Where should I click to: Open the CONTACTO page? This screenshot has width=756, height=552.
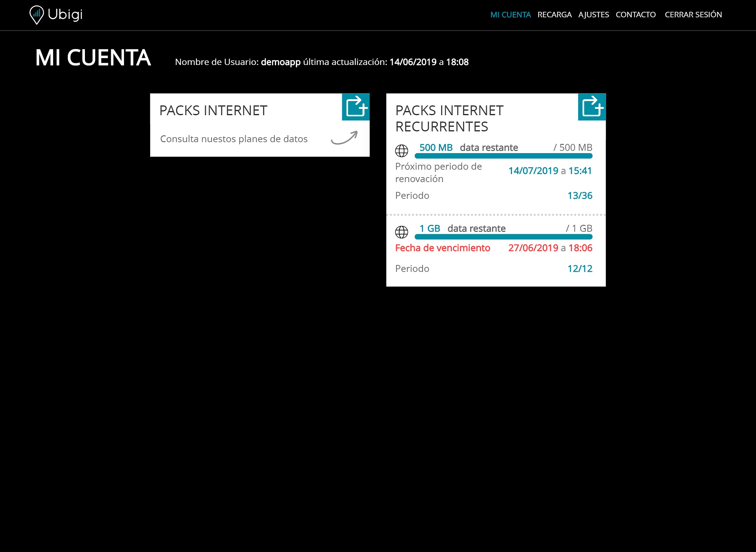tap(636, 15)
